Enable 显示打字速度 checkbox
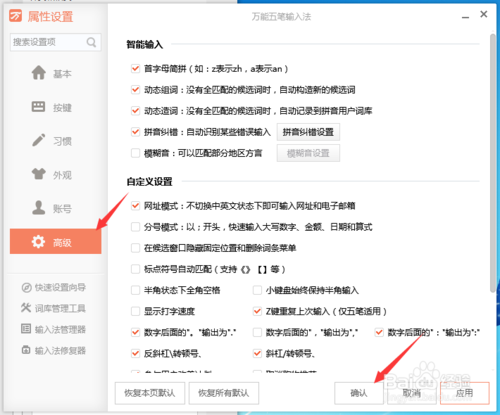This screenshot has width=500, height=415. [135, 311]
